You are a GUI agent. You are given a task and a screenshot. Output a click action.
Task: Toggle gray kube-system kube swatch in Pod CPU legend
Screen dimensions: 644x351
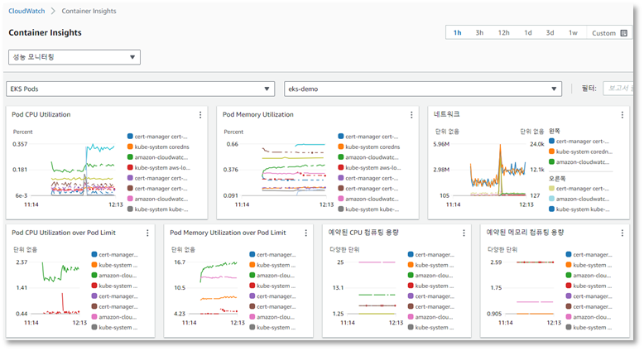pyautogui.click(x=130, y=209)
